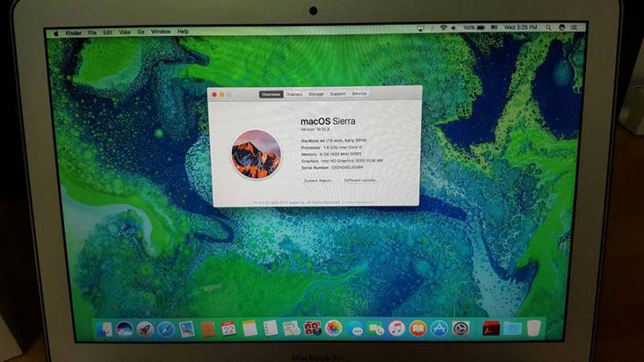Click the Wed 3:25 PM clock
Image resolution: width=644 pixels, height=362 pixels.
tap(520, 27)
